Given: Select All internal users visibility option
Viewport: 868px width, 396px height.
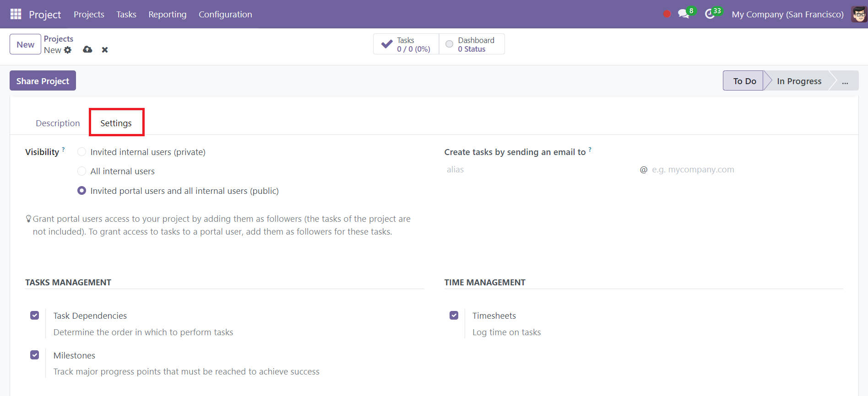Looking at the screenshot, I should 82,171.
